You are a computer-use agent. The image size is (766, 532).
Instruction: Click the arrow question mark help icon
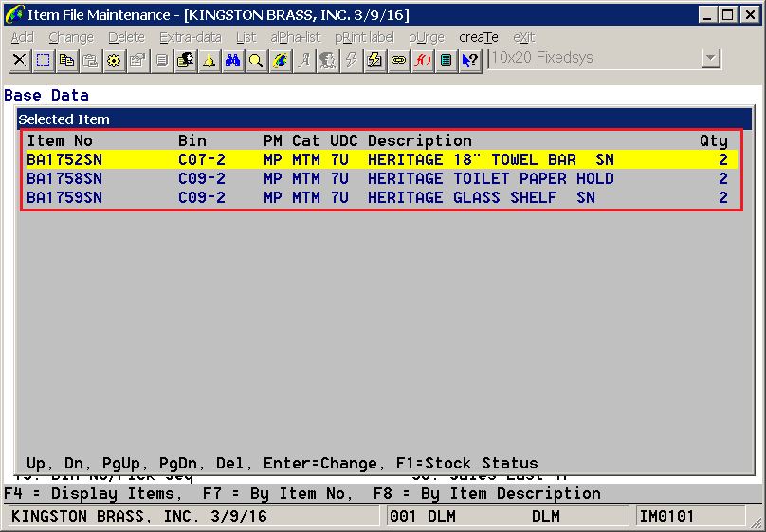470,60
